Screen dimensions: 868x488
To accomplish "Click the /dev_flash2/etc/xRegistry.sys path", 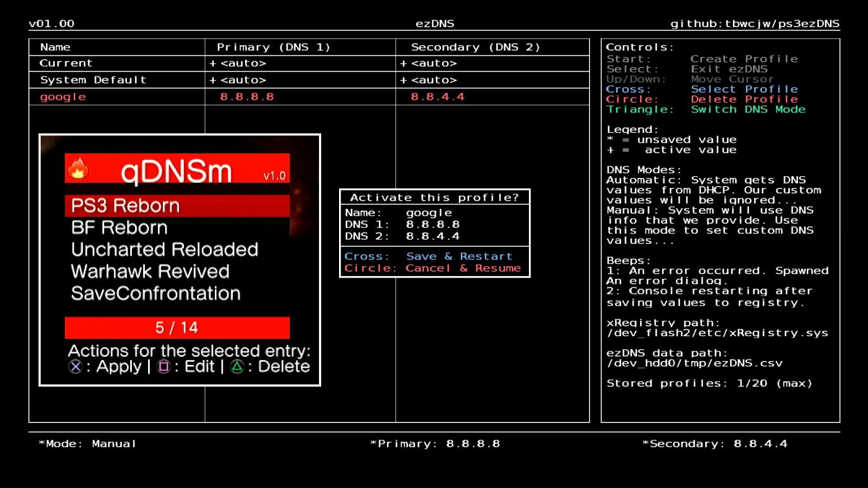I will tap(718, 333).
